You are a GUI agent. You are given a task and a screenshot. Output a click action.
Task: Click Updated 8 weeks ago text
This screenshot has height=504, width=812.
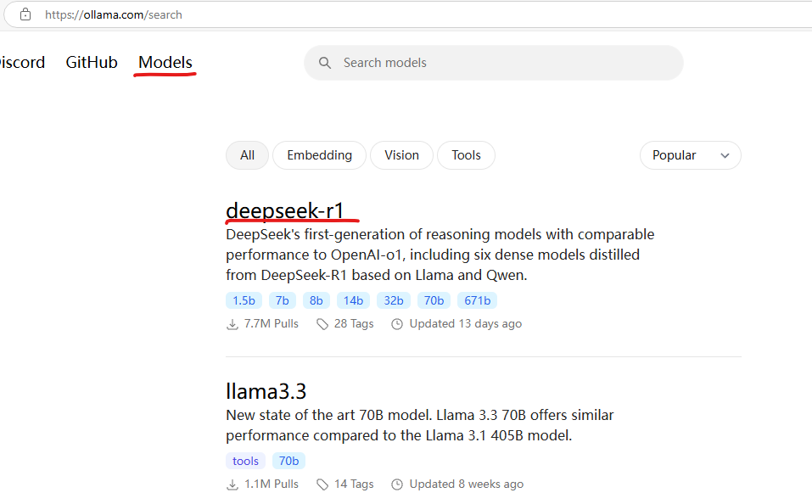pos(467,484)
